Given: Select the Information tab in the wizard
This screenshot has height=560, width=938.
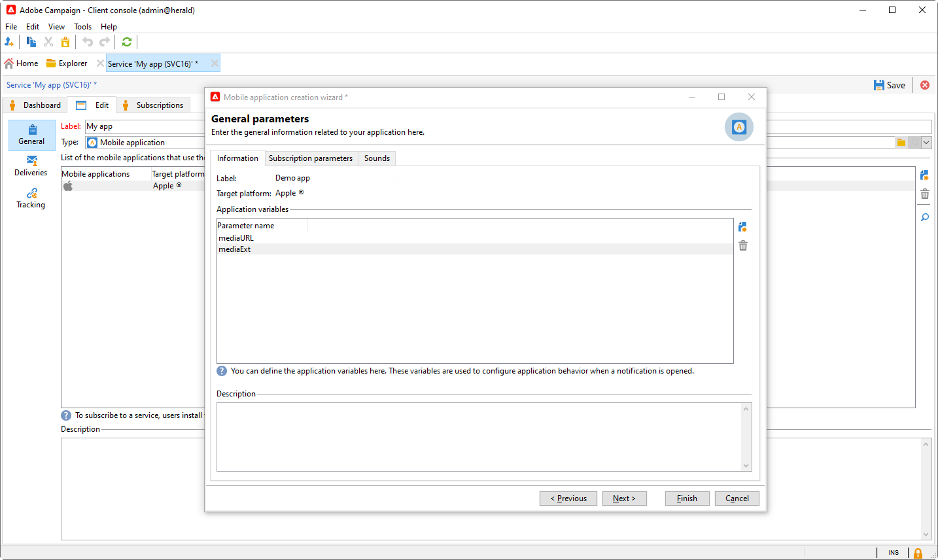Looking at the screenshot, I should [237, 158].
